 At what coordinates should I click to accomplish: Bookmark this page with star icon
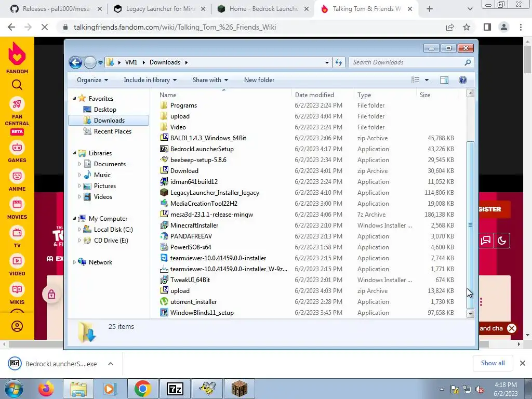[x=467, y=27]
